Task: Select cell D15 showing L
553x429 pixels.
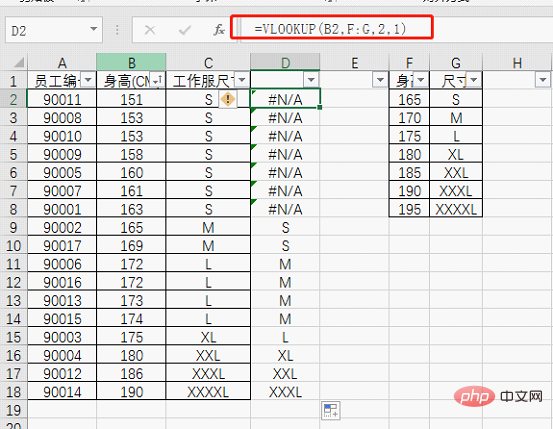Action: pyautogui.click(x=285, y=337)
